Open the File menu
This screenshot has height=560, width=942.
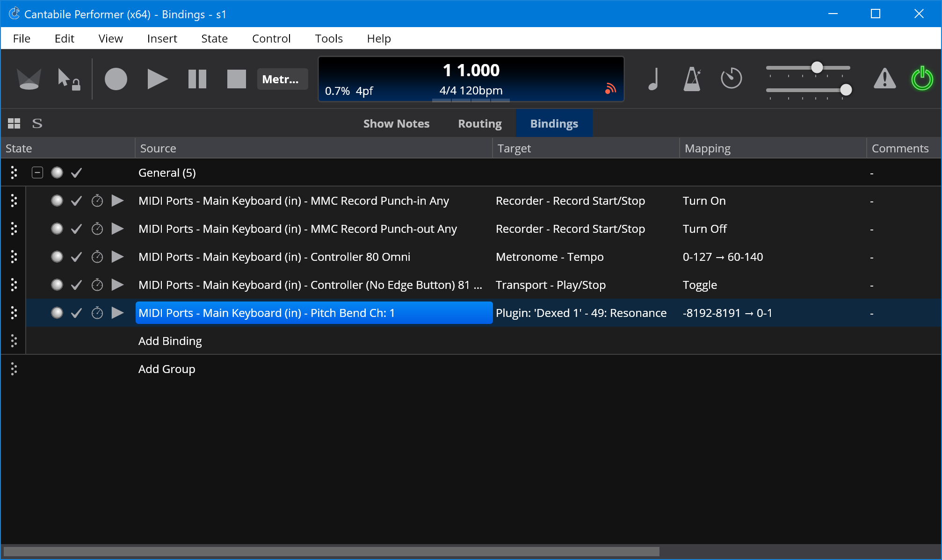[22, 38]
